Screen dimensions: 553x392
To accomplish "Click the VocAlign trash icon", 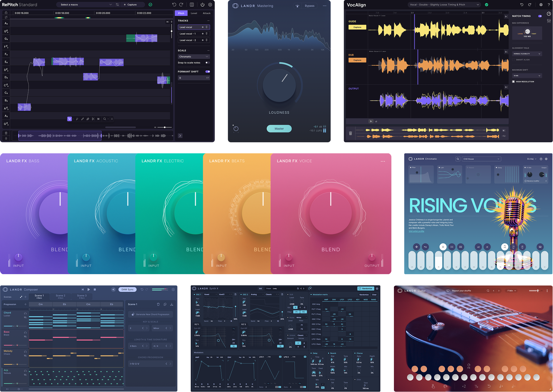I will 350,133.
